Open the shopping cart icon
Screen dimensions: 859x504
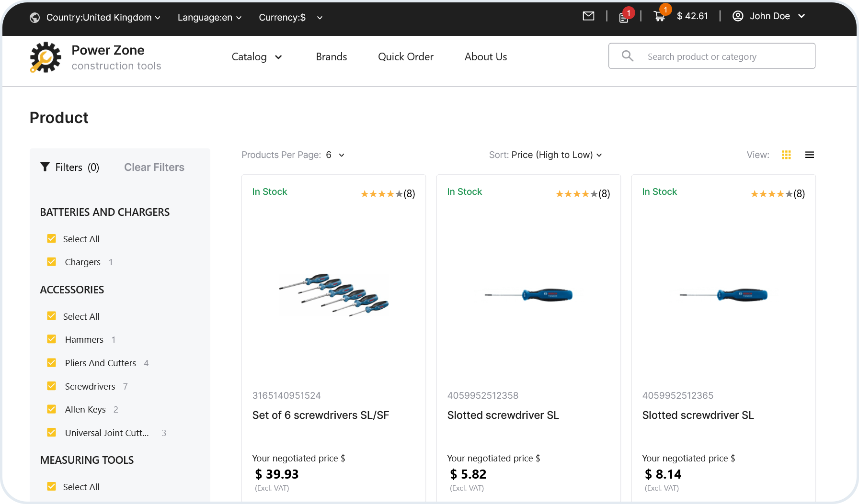coord(659,17)
